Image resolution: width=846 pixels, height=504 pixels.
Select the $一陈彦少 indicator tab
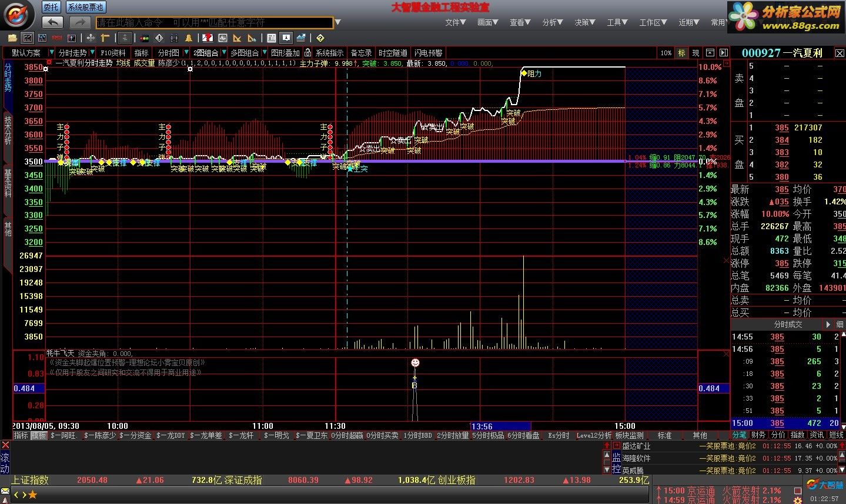100,435
